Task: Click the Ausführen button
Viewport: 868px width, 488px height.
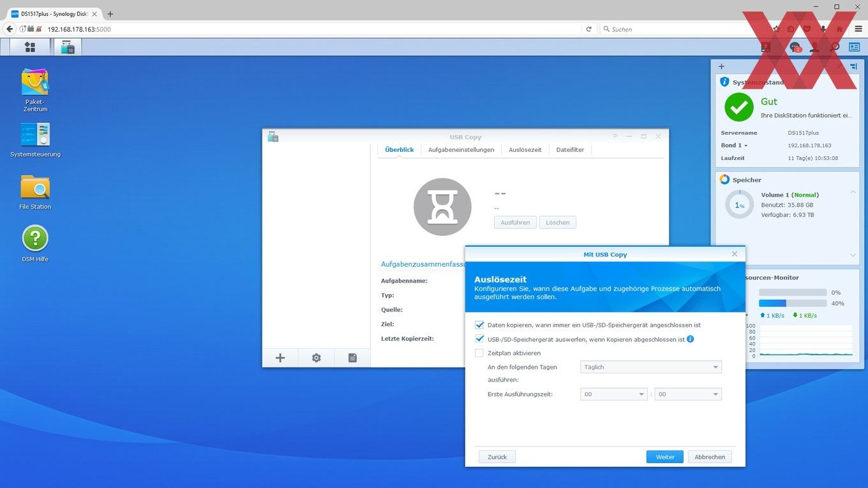Action: coord(515,222)
